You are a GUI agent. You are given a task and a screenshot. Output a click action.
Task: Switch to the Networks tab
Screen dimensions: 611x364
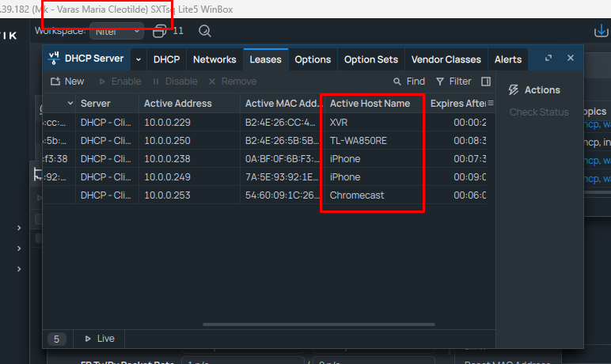pos(214,59)
